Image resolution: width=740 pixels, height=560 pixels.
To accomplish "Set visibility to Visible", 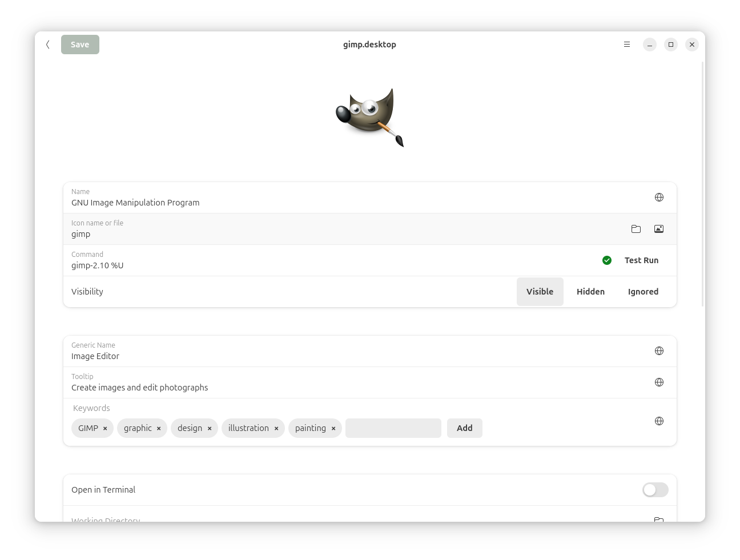I will pyautogui.click(x=540, y=292).
